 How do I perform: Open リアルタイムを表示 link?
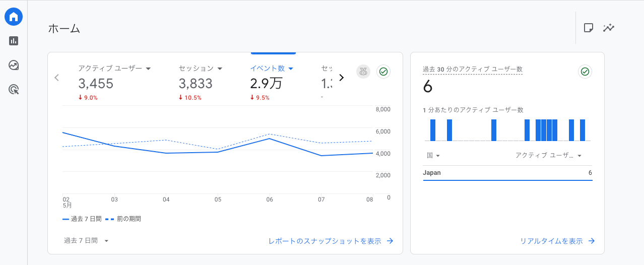point(557,241)
